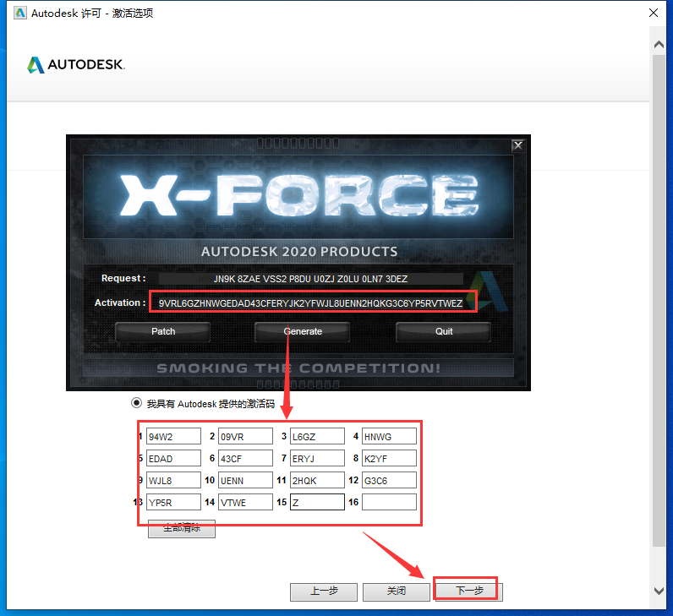Click the empty activation code box 16

pyautogui.click(x=389, y=502)
